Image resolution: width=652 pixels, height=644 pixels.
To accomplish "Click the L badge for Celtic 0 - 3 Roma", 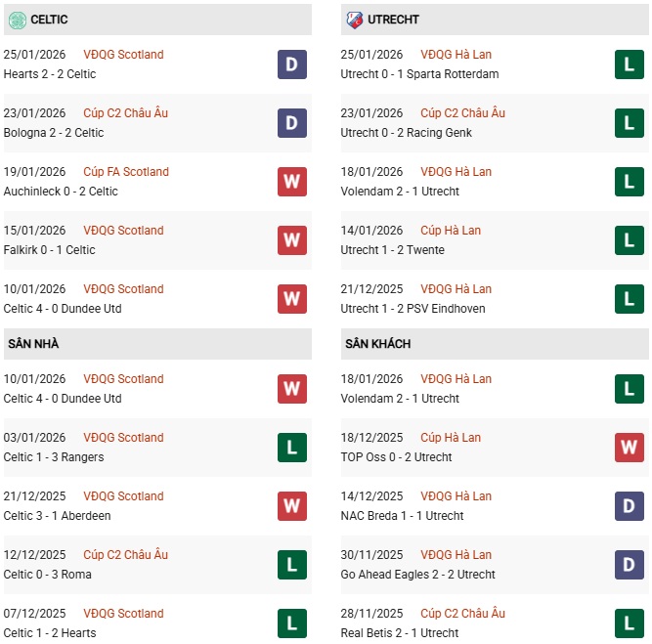I will click(x=292, y=565).
